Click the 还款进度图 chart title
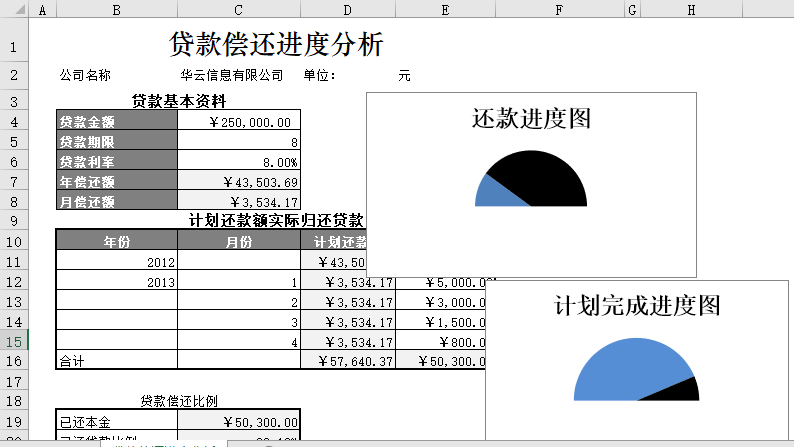Image resolution: width=794 pixels, height=447 pixels. pyautogui.click(x=531, y=119)
